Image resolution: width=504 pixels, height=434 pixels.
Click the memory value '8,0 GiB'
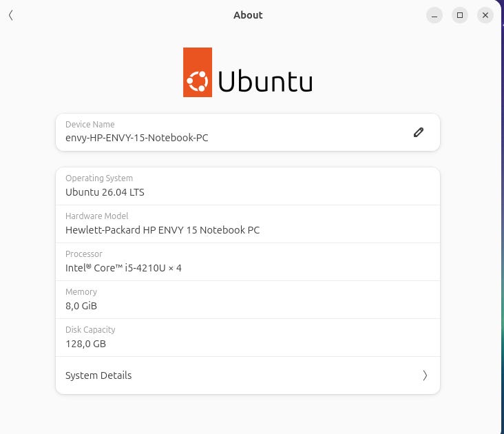[x=81, y=306]
